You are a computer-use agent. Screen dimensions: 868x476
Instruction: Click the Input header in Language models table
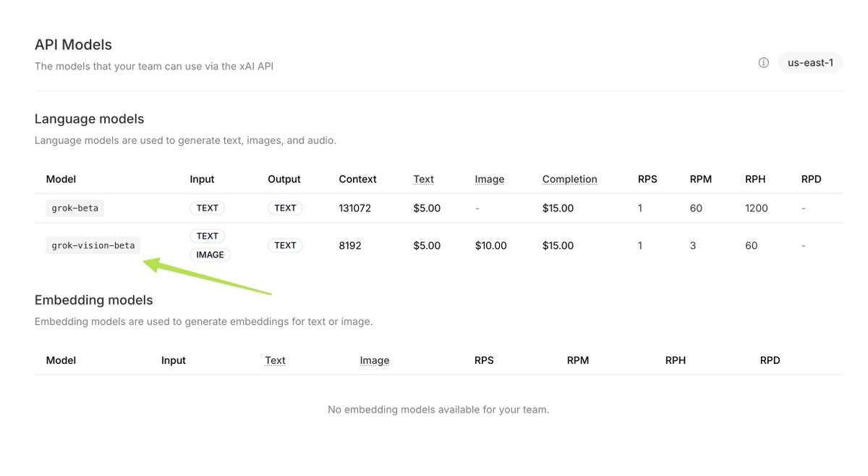point(203,179)
